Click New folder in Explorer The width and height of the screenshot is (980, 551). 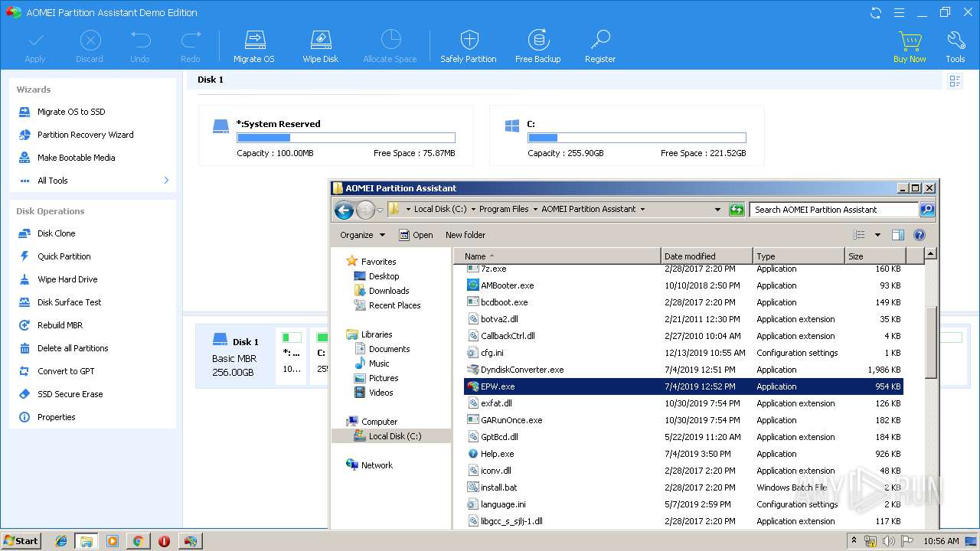pyautogui.click(x=465, y=235)
